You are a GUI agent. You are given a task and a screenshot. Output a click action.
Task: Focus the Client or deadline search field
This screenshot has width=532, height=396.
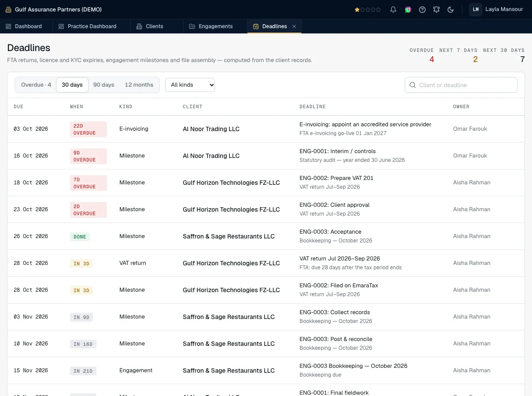pyautogui.click(x=461, y=85)
